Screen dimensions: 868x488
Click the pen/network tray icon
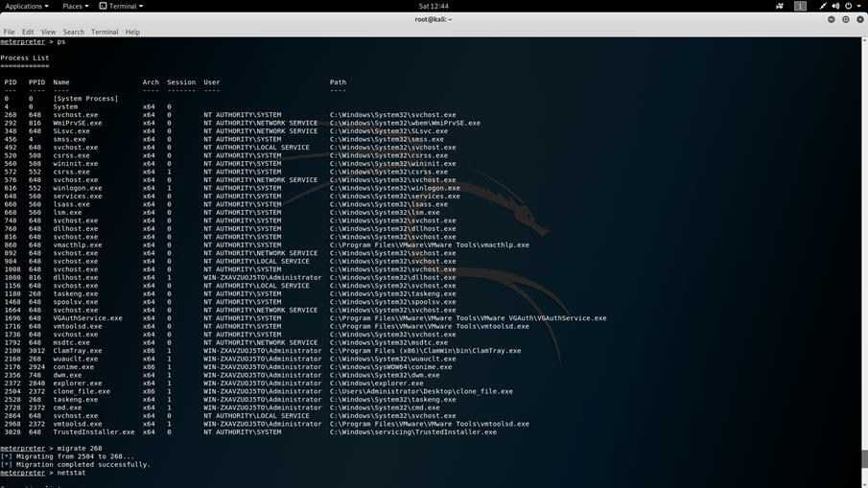(x=823, y=6)
